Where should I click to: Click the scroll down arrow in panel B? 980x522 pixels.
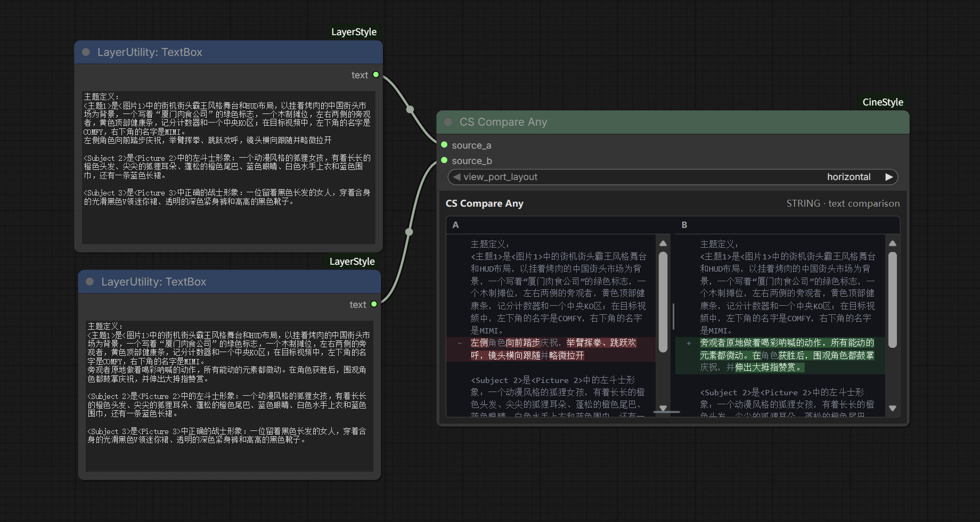click(x=893, y=409)
